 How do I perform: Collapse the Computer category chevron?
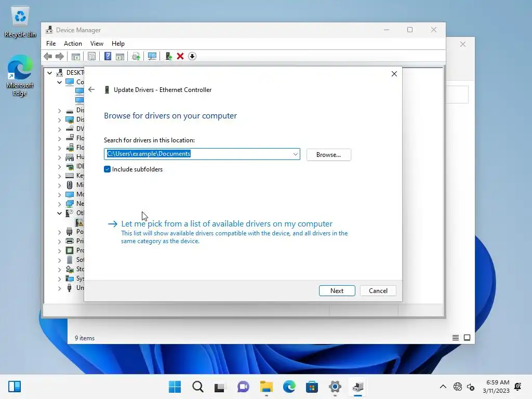click(59, 82)
